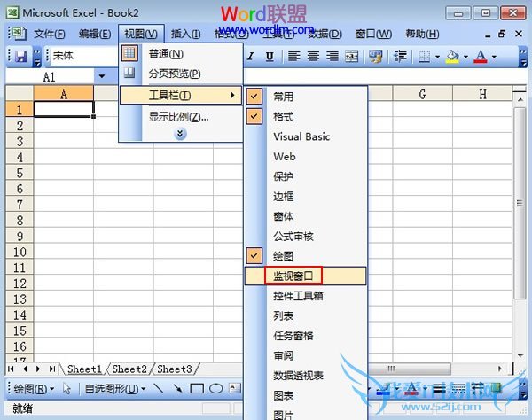Open 数据(D) menu

325,34
